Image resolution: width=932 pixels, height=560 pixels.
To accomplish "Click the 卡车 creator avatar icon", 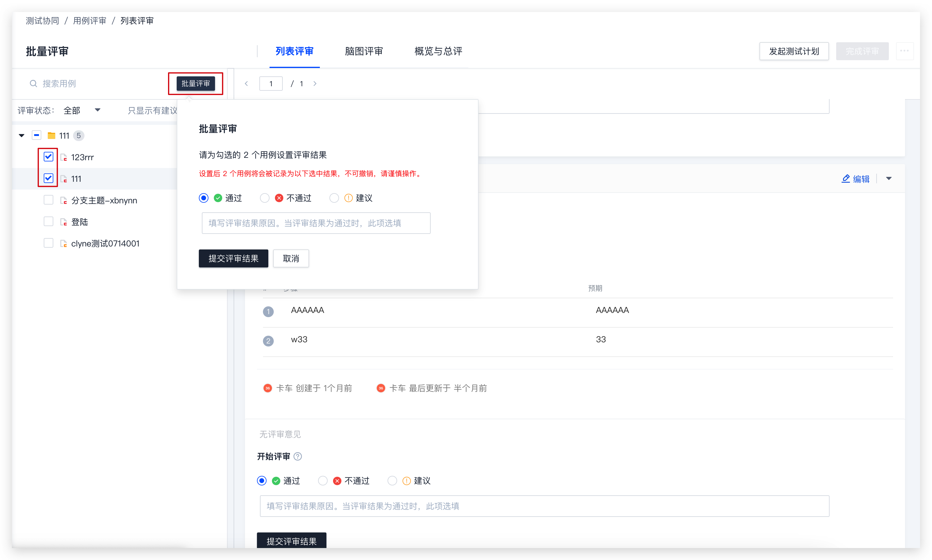I will [267, 388].
